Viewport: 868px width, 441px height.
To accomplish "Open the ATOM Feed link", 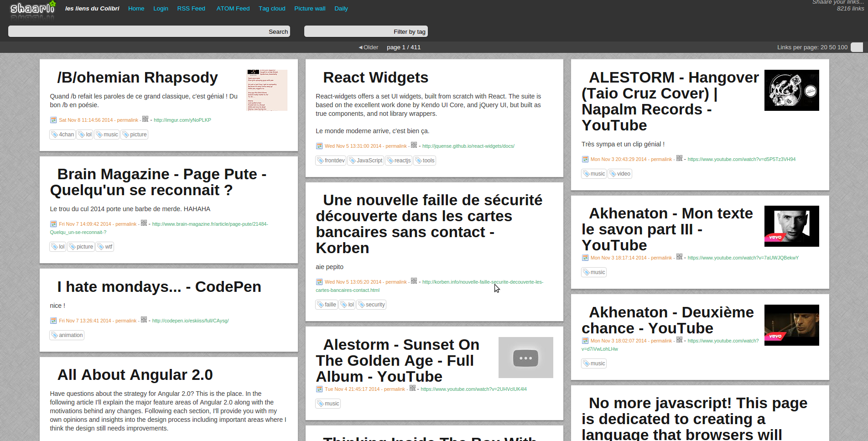I will coord(233,8).
